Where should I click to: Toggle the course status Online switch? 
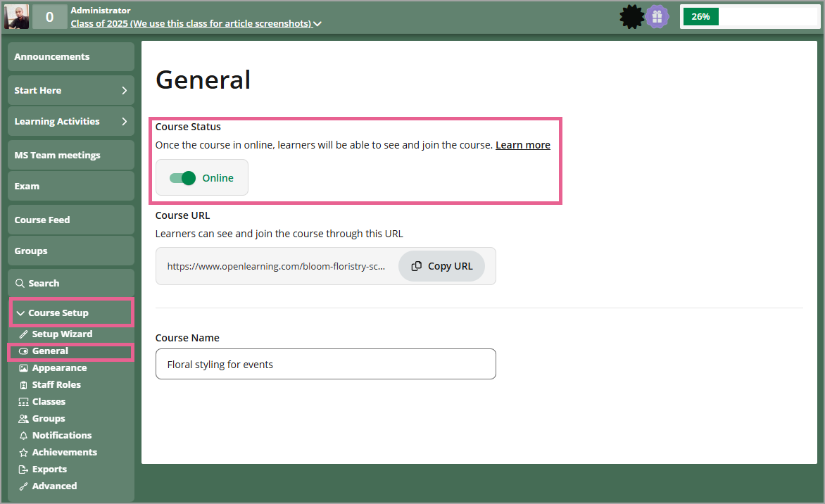(x=182, y=178)
